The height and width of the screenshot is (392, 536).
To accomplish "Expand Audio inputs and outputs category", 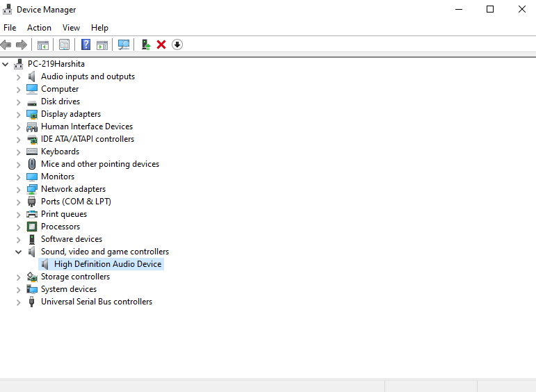I will (19, 77).
